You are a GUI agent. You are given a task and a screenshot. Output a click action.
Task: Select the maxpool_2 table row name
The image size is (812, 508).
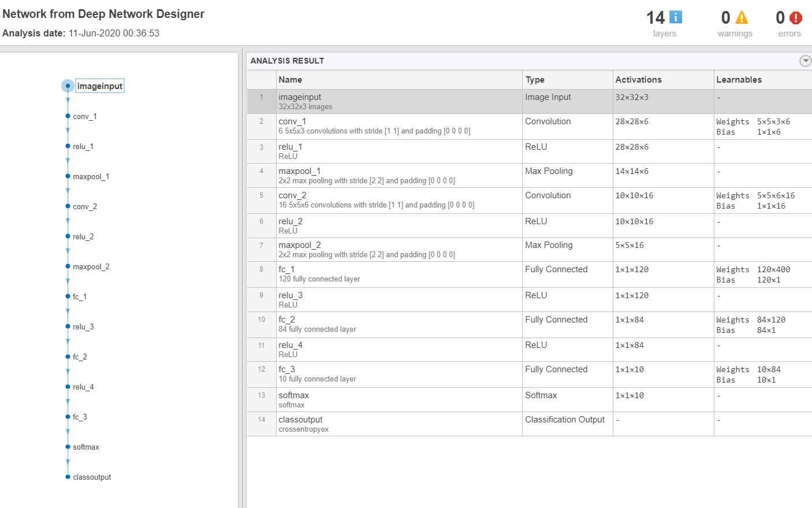pyautogui.click(x=299, y=245)
